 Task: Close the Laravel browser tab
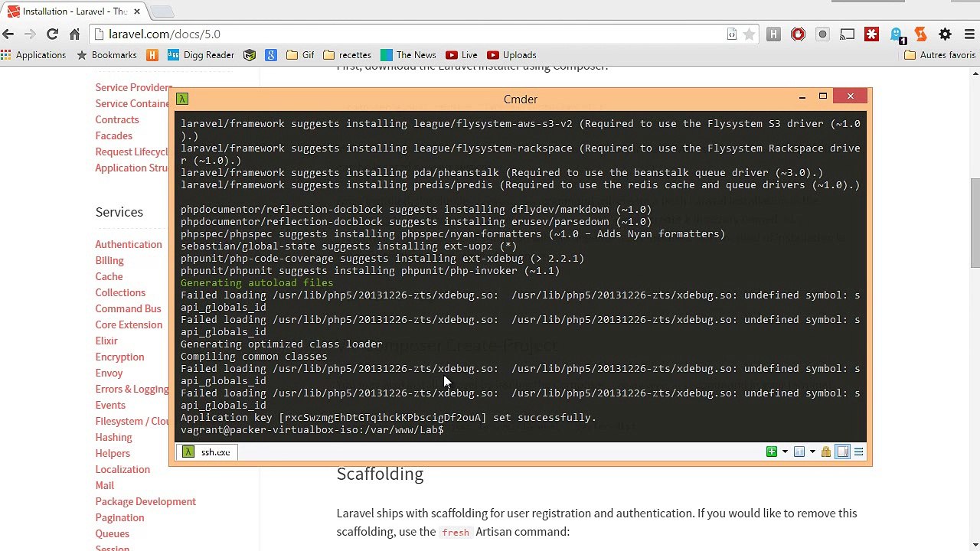[x=137, y=11]
